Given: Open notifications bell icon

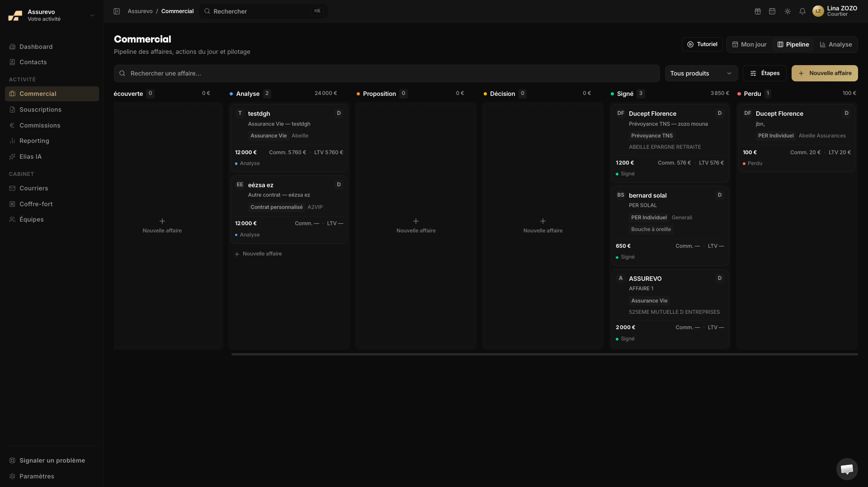Looking at the screenshot, I should click(x=802, y=11).
